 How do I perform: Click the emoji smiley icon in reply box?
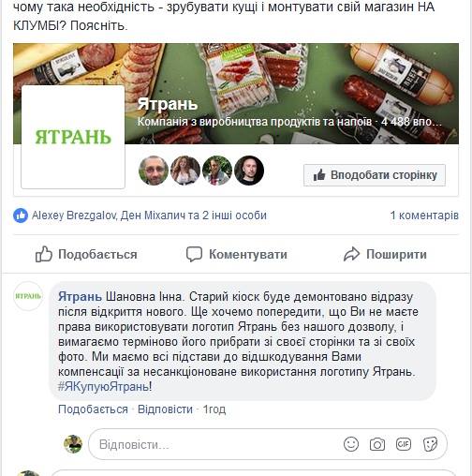point(351,444)
